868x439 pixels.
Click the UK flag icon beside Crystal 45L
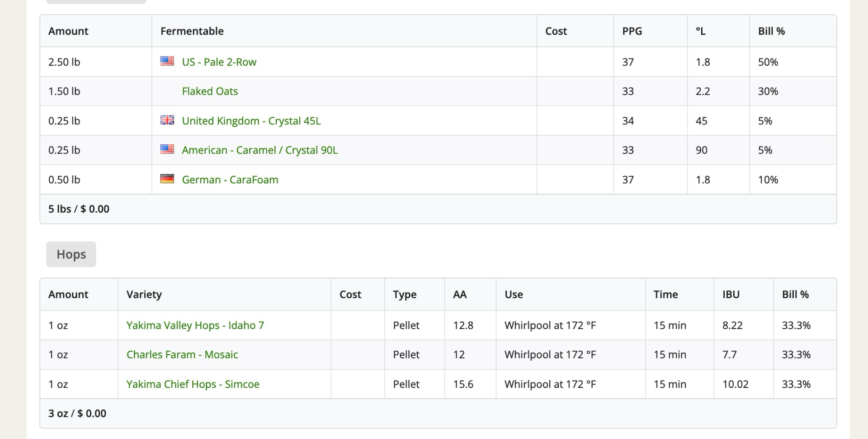click(x=167, y=120)
